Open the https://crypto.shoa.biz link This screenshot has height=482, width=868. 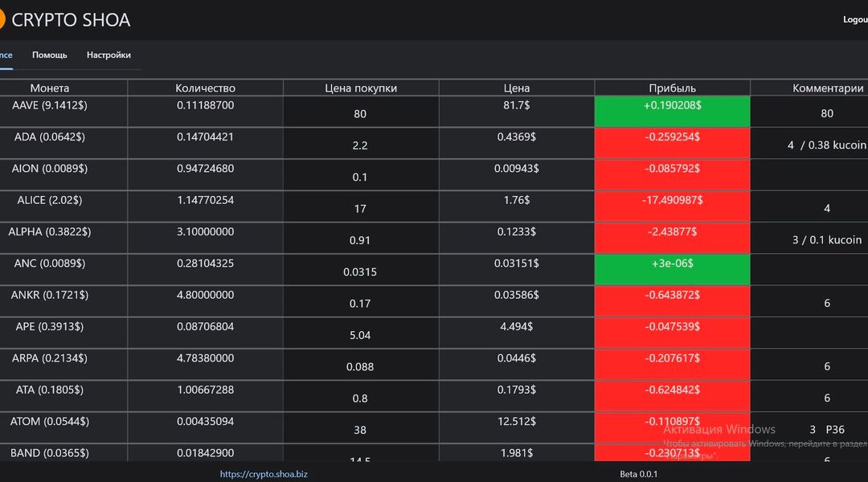tap(264, 474)
